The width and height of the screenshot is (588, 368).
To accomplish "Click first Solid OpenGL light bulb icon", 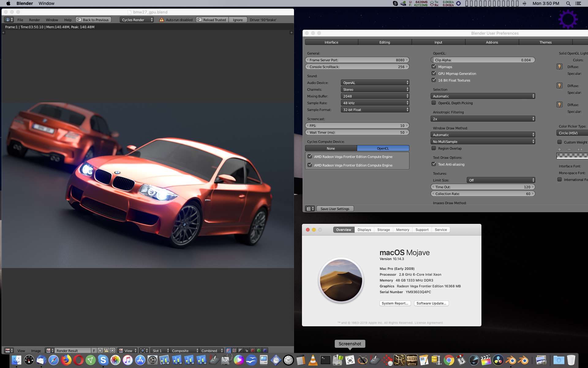I will tap(560, 67).
